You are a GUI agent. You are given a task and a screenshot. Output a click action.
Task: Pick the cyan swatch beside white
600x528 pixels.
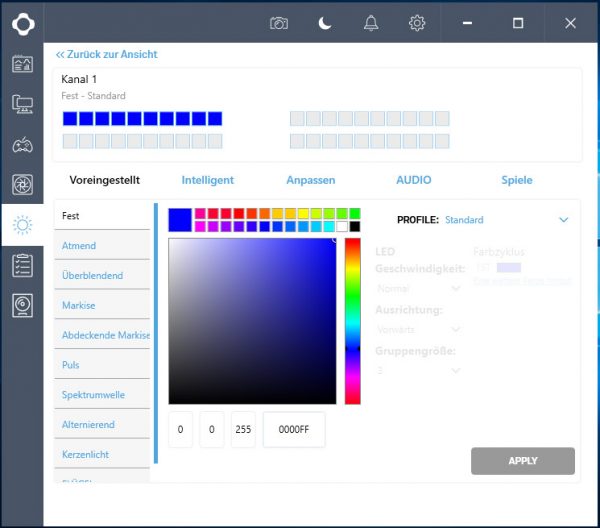(329, 227)
